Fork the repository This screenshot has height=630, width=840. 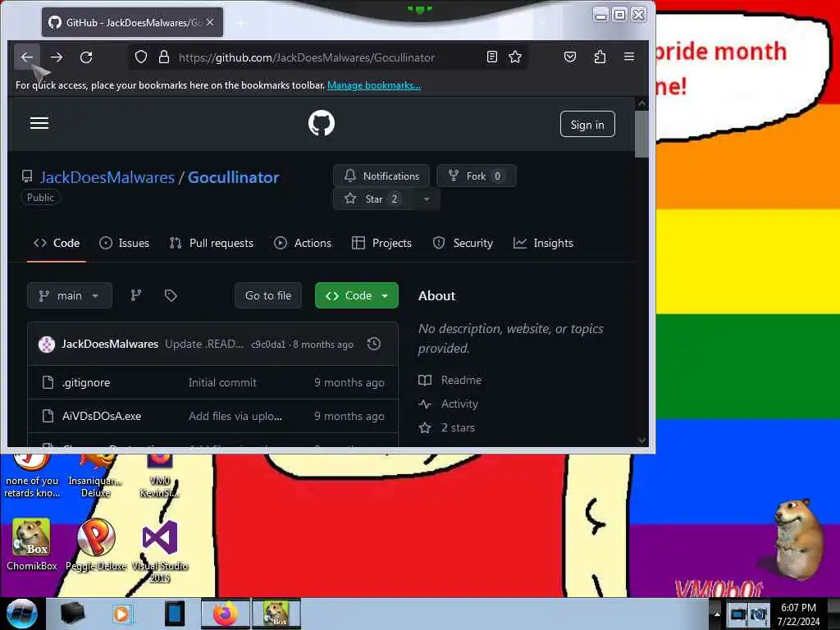click(x=477, y=176)
